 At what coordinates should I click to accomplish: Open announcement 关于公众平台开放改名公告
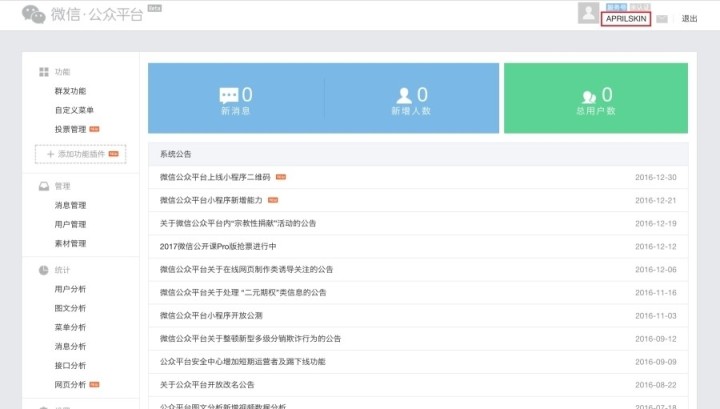[207, 385]
